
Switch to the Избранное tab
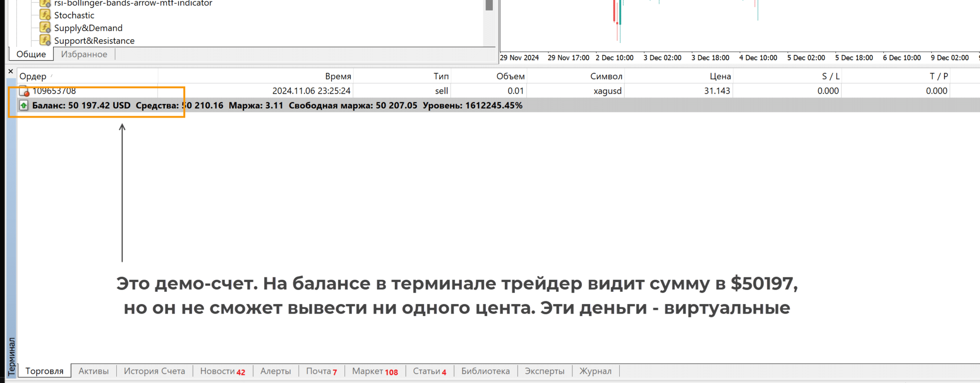pyautogui.click(x=84, y=54)
